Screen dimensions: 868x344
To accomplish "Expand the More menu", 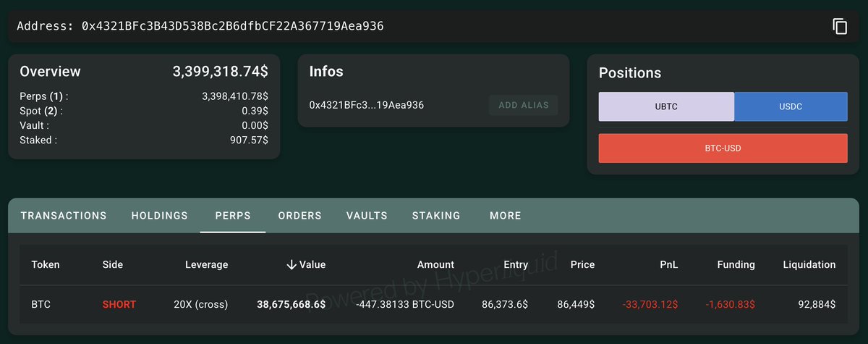I will point(505,216).
